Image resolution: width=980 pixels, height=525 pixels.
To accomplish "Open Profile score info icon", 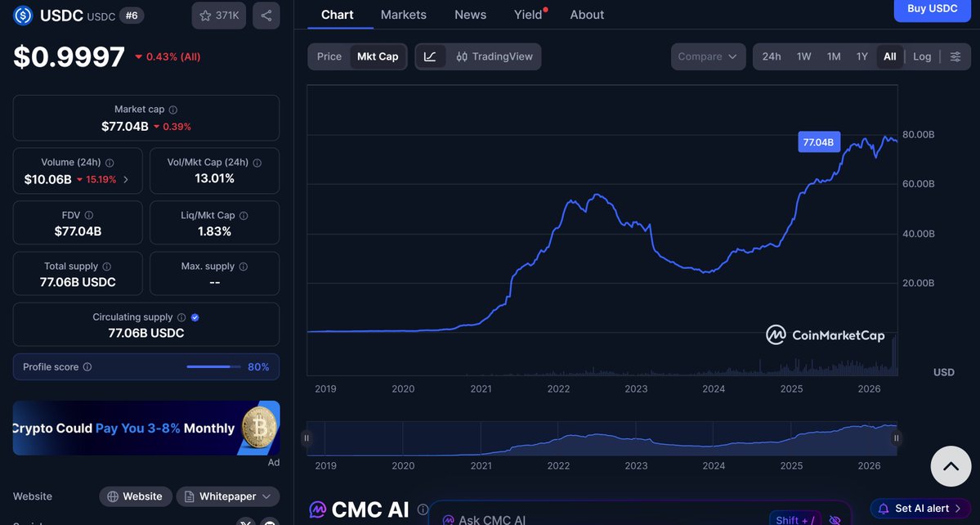I will [87, 367].
